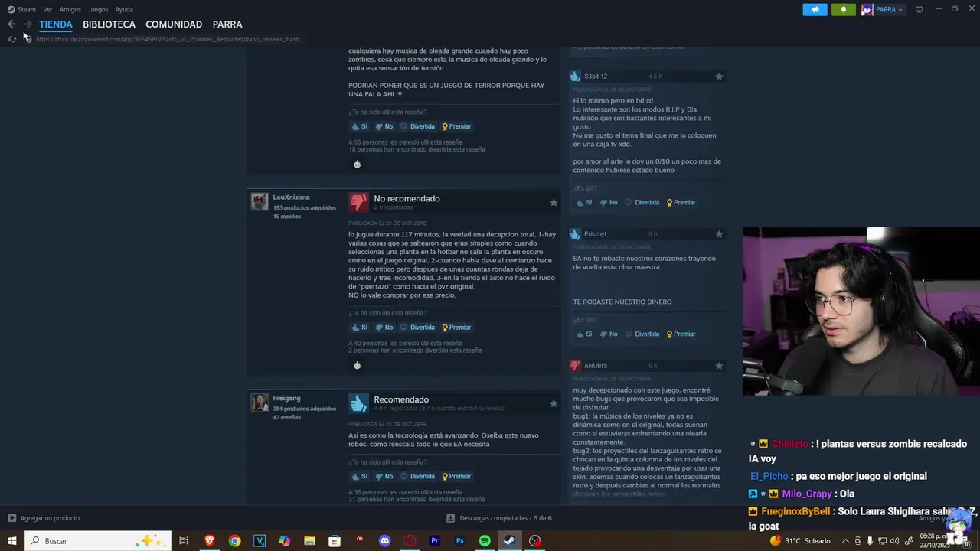Image resolution: width=980 pixels, height=551 pixels.
Task: Click the store URL address bar
Action: point(167,39)
